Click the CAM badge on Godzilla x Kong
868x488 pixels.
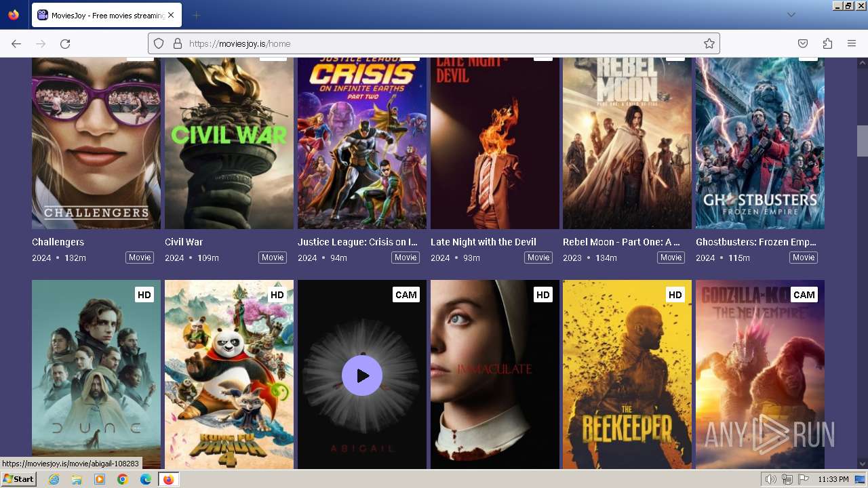[804, 295]
